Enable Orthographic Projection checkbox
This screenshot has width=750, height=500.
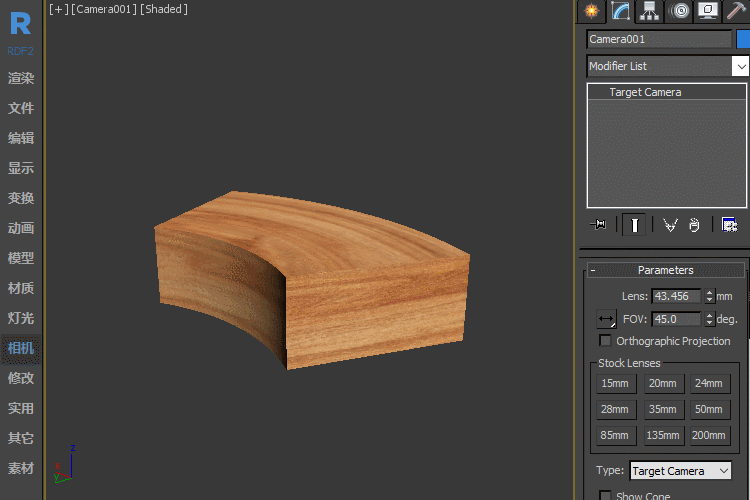(x=605, y=341)
